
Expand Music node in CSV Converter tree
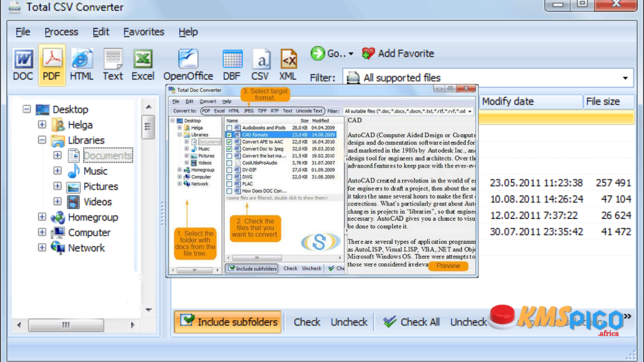[x=57, y=171]
